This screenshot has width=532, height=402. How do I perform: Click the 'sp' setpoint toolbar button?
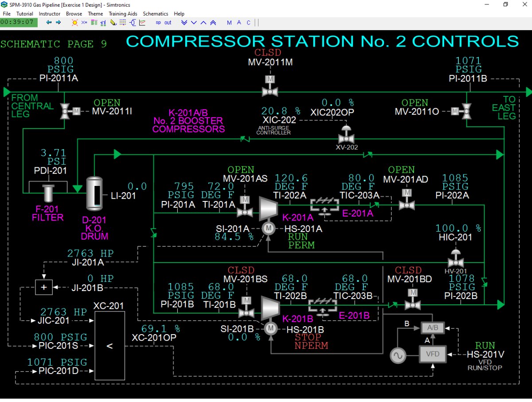[158, 23]
